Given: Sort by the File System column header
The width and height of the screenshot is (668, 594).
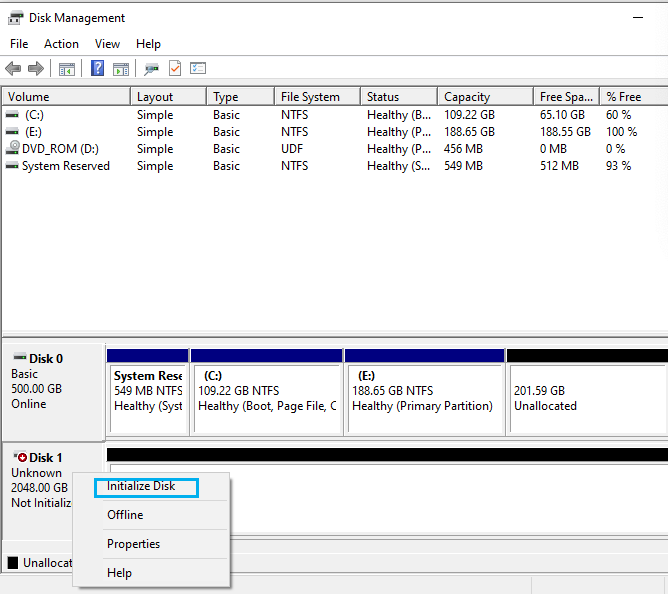Looking at the screenshot, I should tap(317, 97).
